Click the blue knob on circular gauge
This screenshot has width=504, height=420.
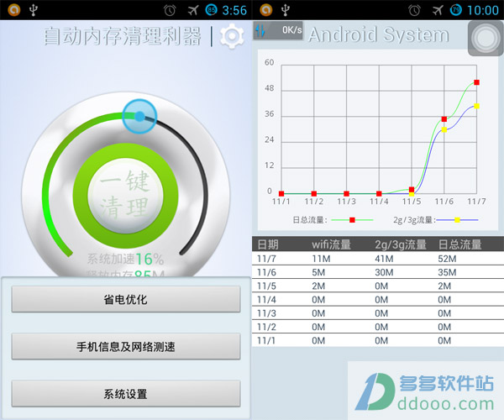139,117
